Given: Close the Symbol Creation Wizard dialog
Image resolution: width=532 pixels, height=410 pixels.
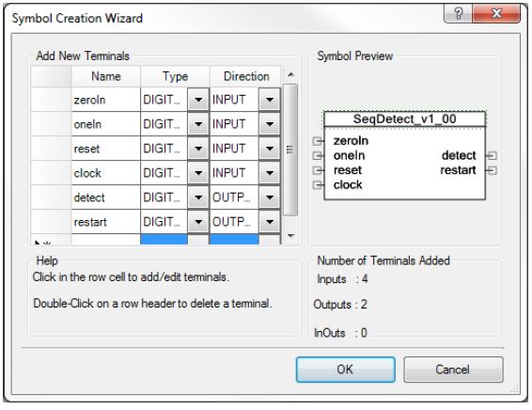Looking at the screenshot, I should (x=496, y=13).
